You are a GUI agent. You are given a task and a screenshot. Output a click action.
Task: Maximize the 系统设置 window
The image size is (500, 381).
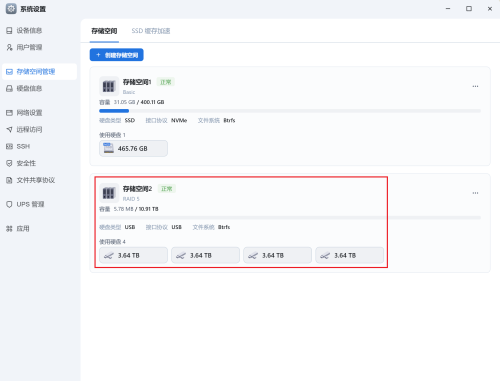click(x=469, y=9)
